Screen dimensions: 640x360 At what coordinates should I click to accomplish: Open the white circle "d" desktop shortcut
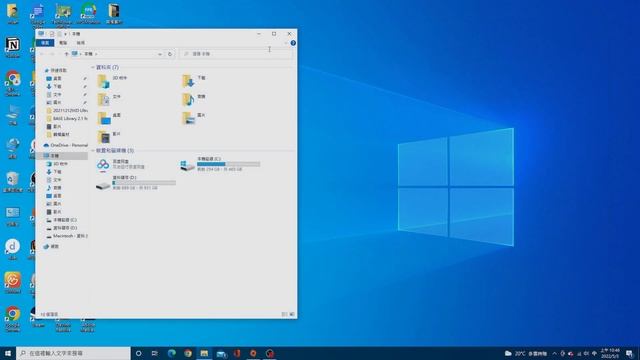(13, 249)
